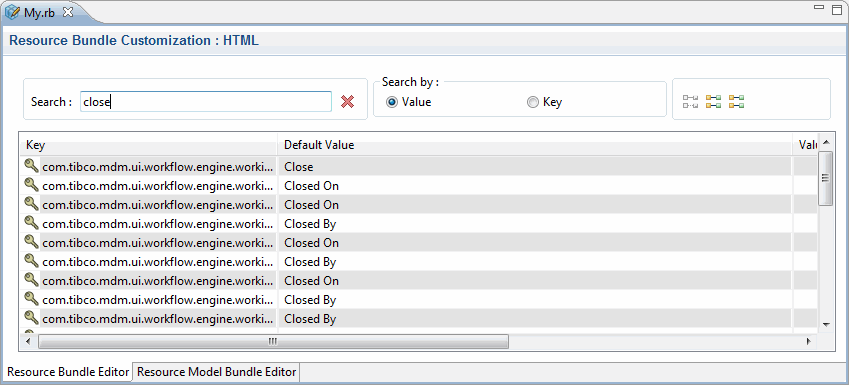Click the rightmost orange-green tree icon

point(736,101)
